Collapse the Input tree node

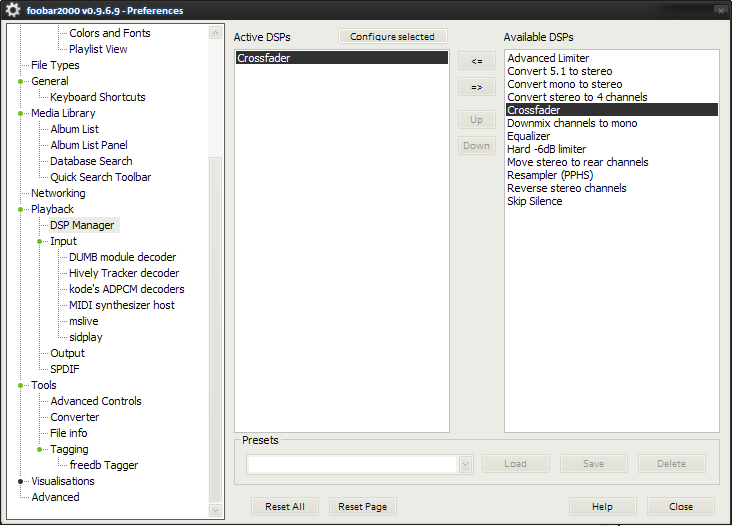40,241
